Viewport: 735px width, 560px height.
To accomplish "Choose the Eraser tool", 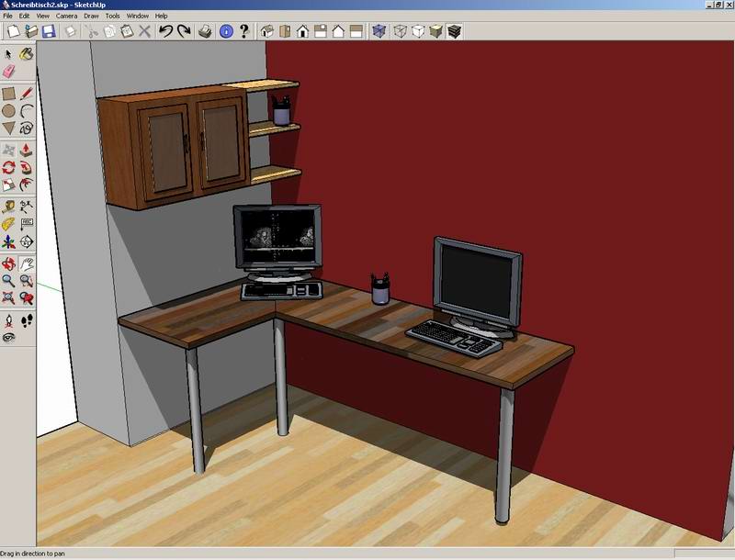I will 9,71.
